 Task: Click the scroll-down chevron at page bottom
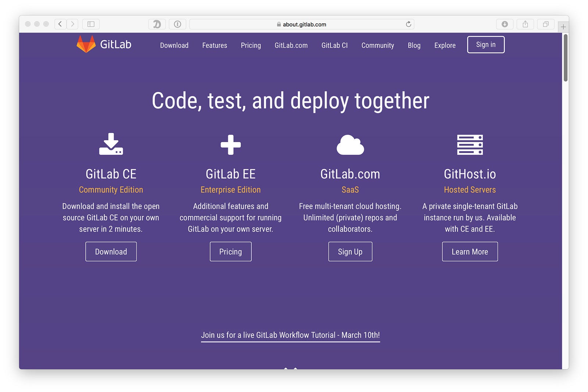pos(290,367)
